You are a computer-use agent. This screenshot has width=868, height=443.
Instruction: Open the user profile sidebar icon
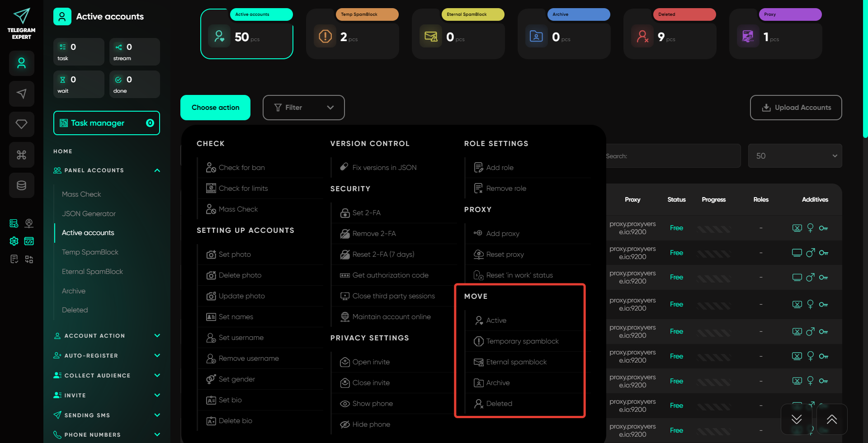point(21,63)
